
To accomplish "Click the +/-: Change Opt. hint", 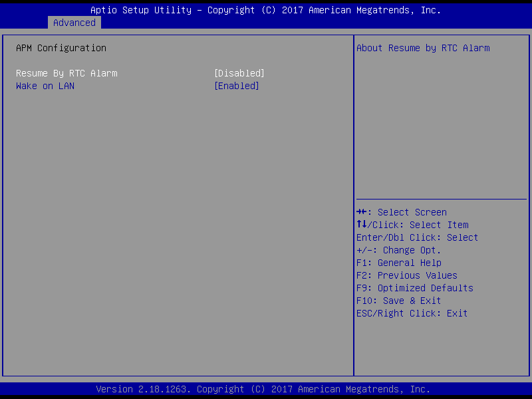I will (398, 250).
